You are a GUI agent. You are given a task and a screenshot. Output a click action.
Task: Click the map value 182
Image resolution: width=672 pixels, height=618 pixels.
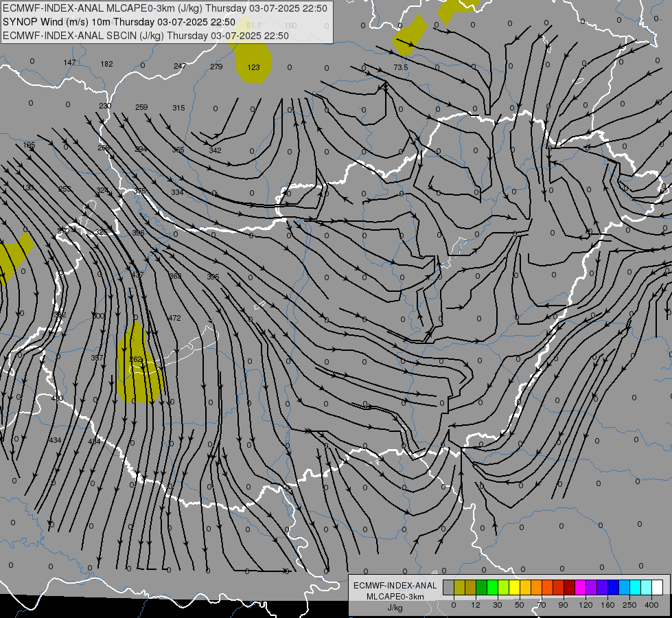coord(106,64)
